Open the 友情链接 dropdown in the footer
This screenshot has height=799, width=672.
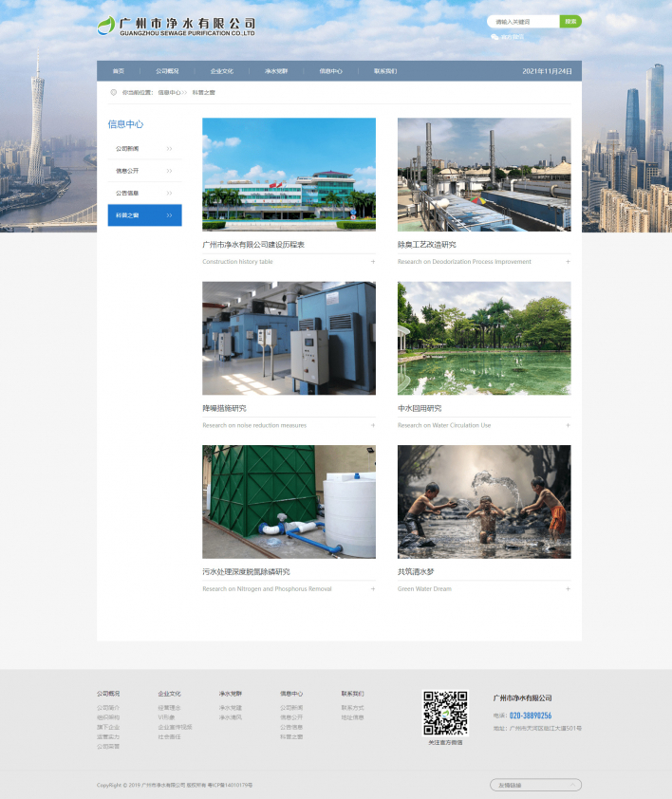(535, 785)
